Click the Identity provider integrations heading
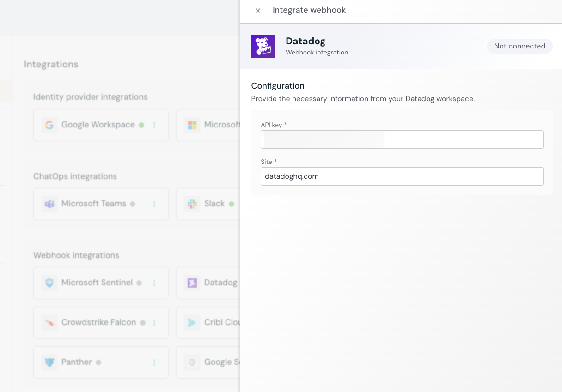Screen dimensions: 562x392 91,97
